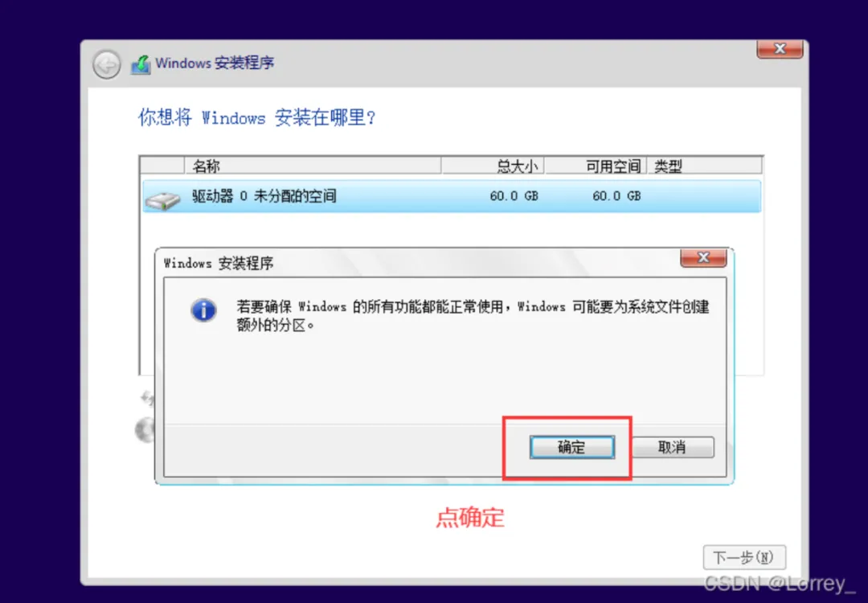
Task: Click the round back arrow button
Action: tap(106, 65)
